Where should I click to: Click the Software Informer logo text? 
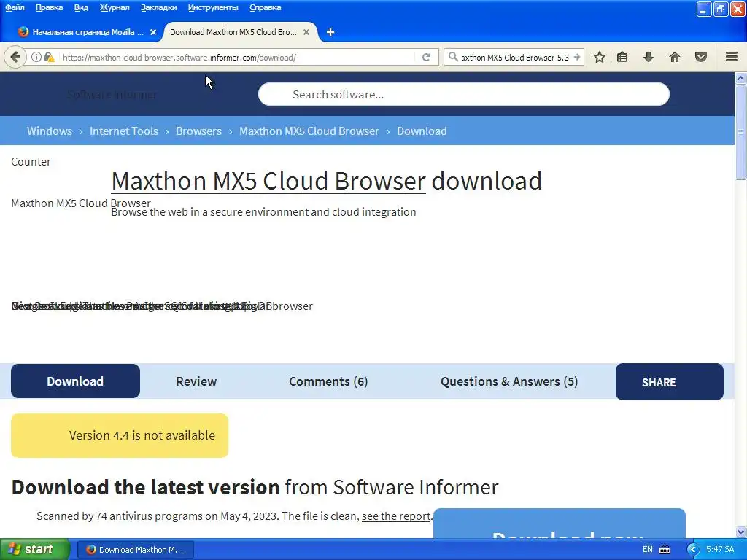click(x=112, y=95)
